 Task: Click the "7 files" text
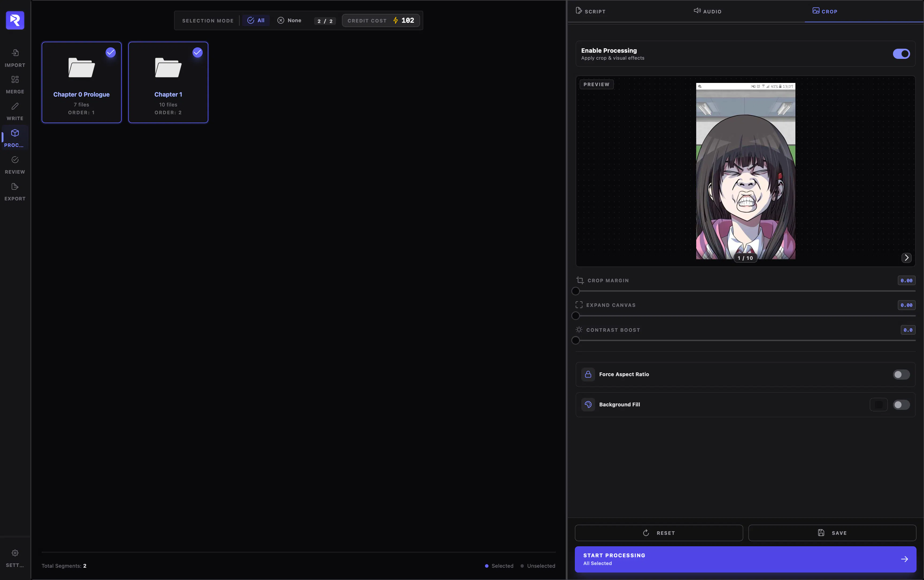click(x=81, y=105)
